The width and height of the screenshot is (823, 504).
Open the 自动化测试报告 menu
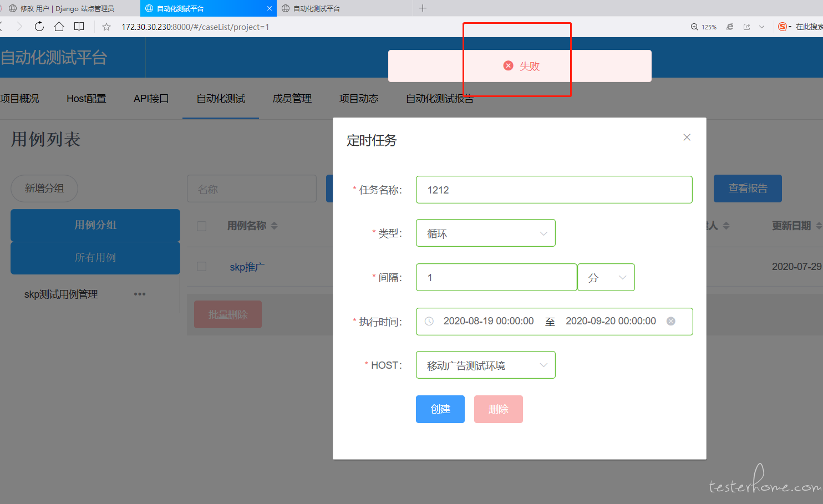coord(440,98)
